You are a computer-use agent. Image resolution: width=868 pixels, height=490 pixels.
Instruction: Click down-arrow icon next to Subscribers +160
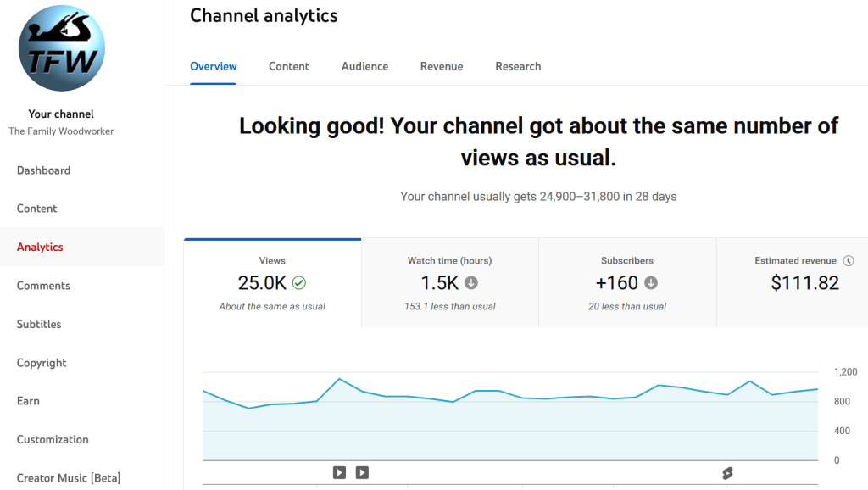[650, 283]
